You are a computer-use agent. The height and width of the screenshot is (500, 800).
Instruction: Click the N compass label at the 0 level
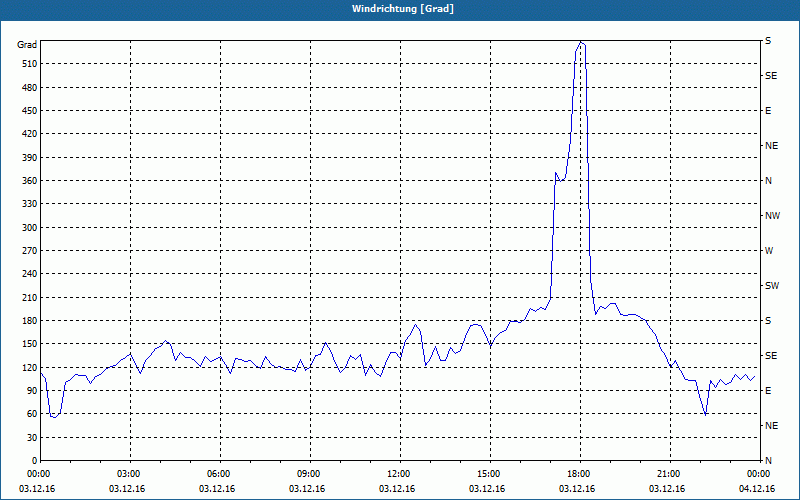click(768, 460)
